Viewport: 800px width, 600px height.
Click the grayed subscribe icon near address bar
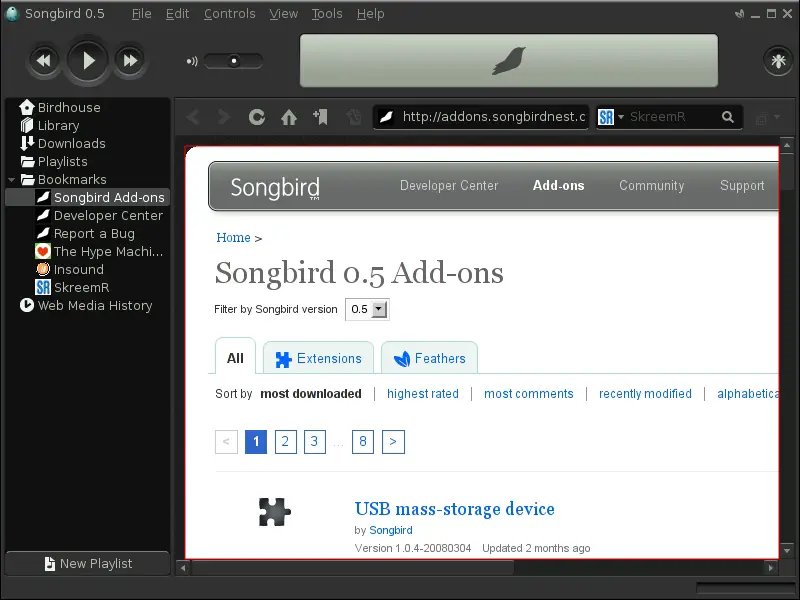pyautogui.click(x=353, y=117)
